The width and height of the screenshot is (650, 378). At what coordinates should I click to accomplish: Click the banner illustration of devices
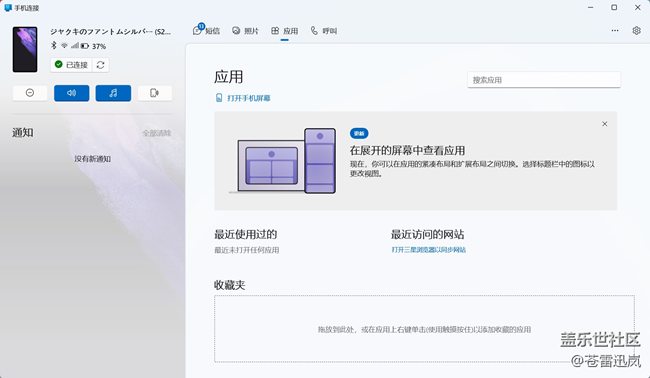click(283, 161)
